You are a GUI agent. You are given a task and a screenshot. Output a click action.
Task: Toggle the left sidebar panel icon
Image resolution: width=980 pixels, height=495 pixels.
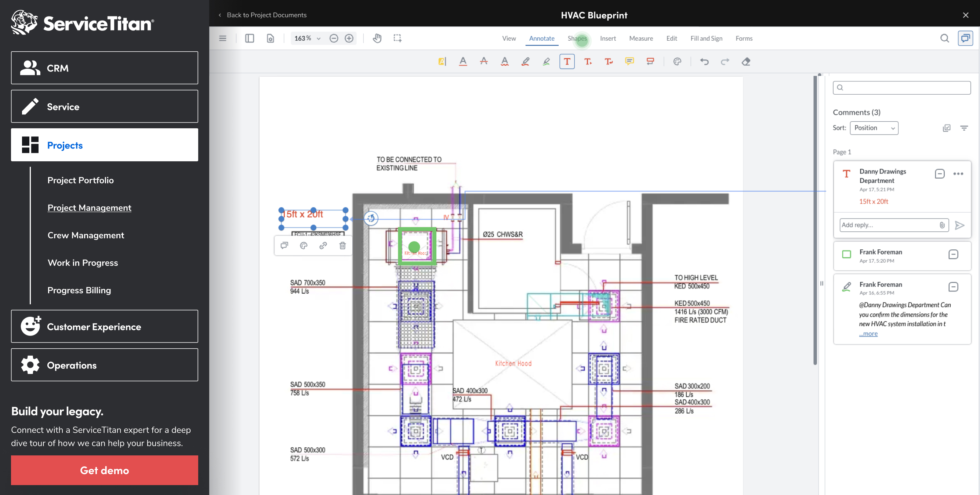250,38
